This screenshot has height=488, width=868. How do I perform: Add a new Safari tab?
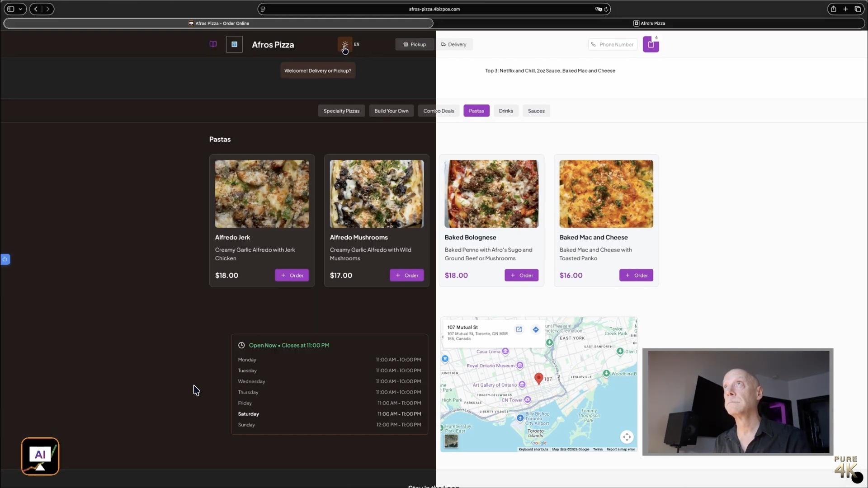pyautogui.click(x=845, y=9)
